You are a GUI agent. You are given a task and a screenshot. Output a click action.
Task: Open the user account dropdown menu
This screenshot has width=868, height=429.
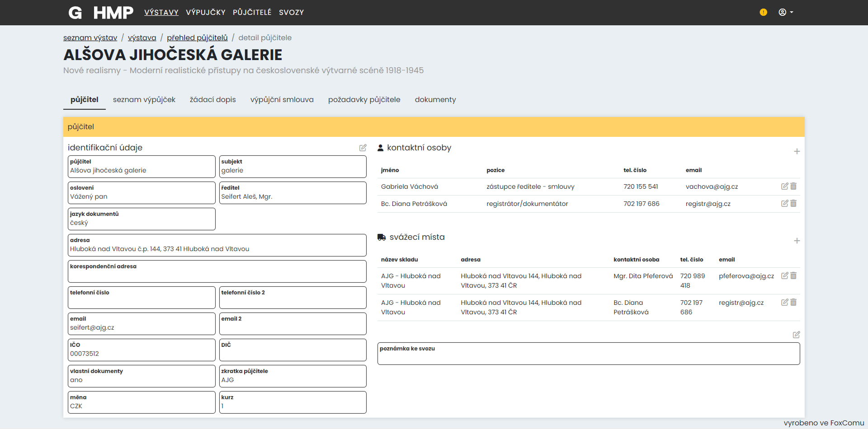[x=786, y=12]
